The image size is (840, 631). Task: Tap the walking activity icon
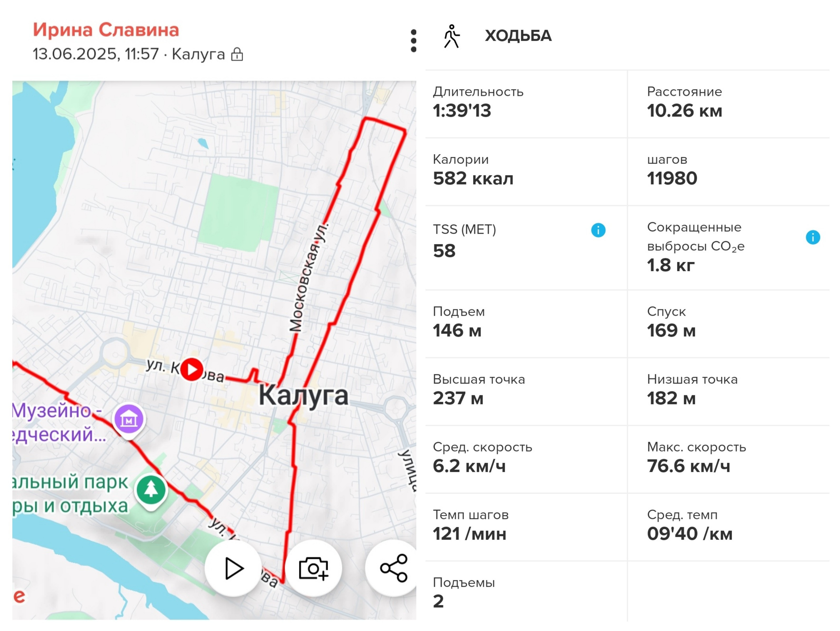tap(452, 37)
